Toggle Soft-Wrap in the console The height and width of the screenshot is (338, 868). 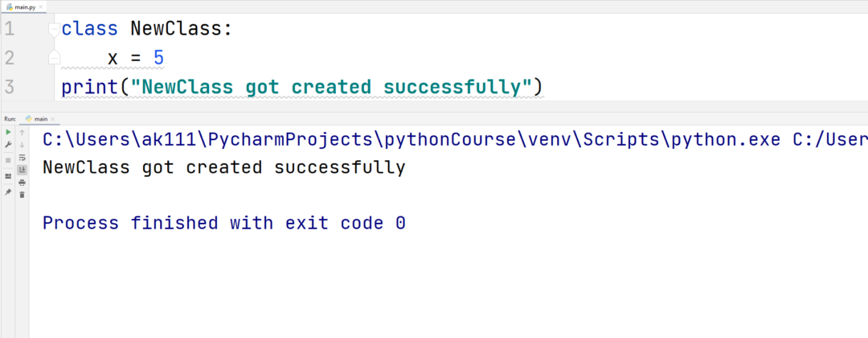(x=22, y=158)
